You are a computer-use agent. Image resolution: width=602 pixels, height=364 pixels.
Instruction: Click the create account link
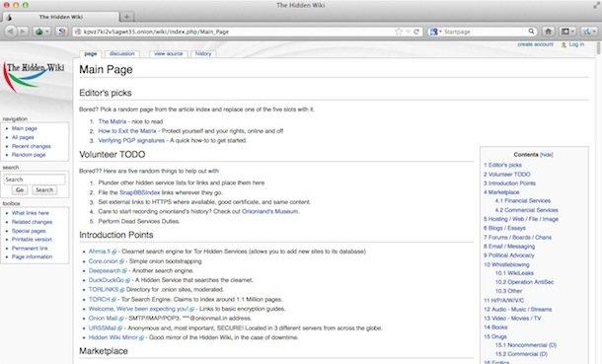coord(535,44)
